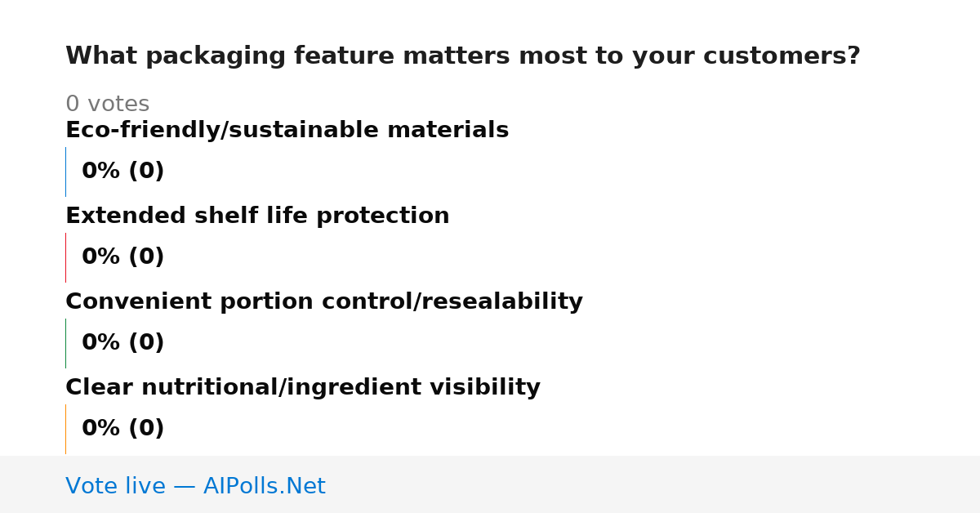Screen dimensions: 980x513
Task: Click the result percentage under Extended shelf life
Action: [x=122, y=257]
